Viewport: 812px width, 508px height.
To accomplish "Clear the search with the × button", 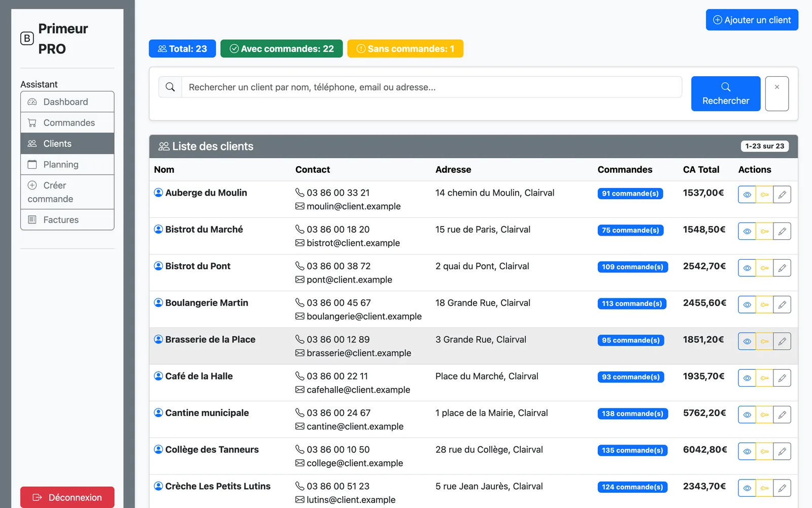I will point(776,93).
